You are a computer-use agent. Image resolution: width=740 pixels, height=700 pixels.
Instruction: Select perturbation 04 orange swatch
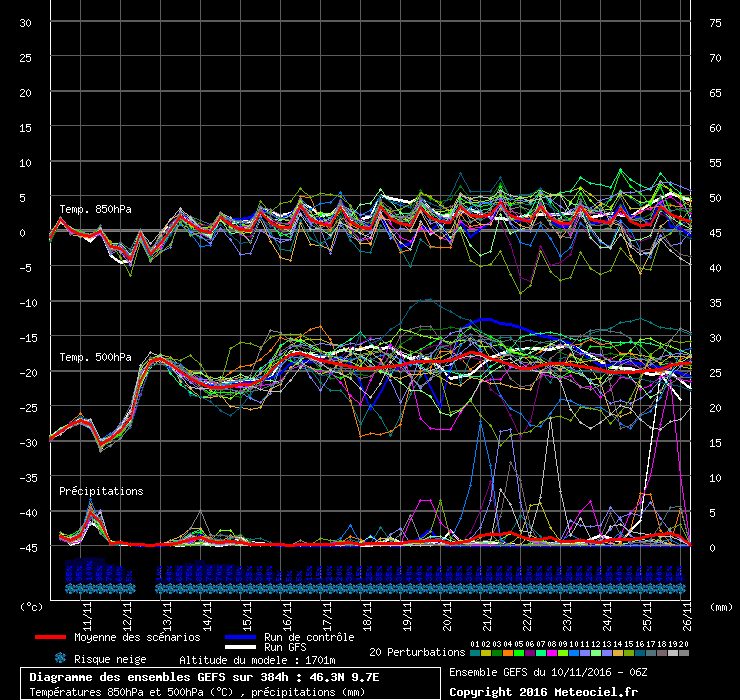point(508,653)
